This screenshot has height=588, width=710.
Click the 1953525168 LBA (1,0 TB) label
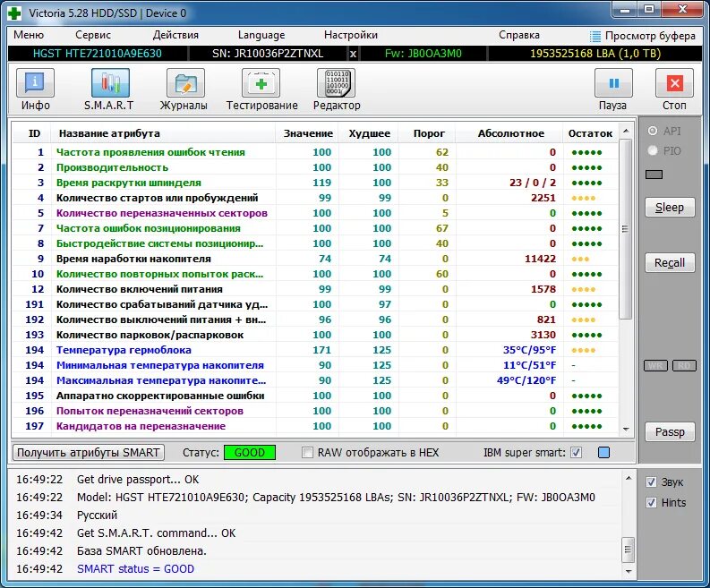[595, 54]
